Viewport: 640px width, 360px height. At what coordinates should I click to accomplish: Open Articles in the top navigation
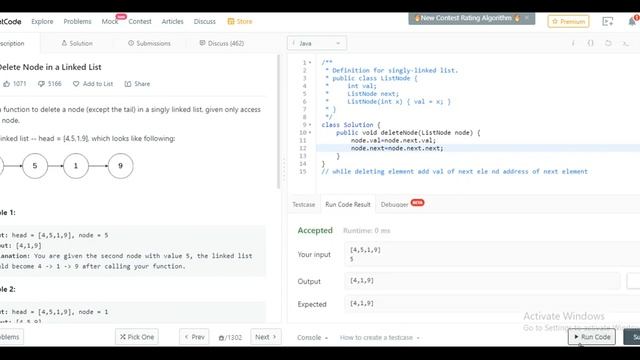(172, 22)
